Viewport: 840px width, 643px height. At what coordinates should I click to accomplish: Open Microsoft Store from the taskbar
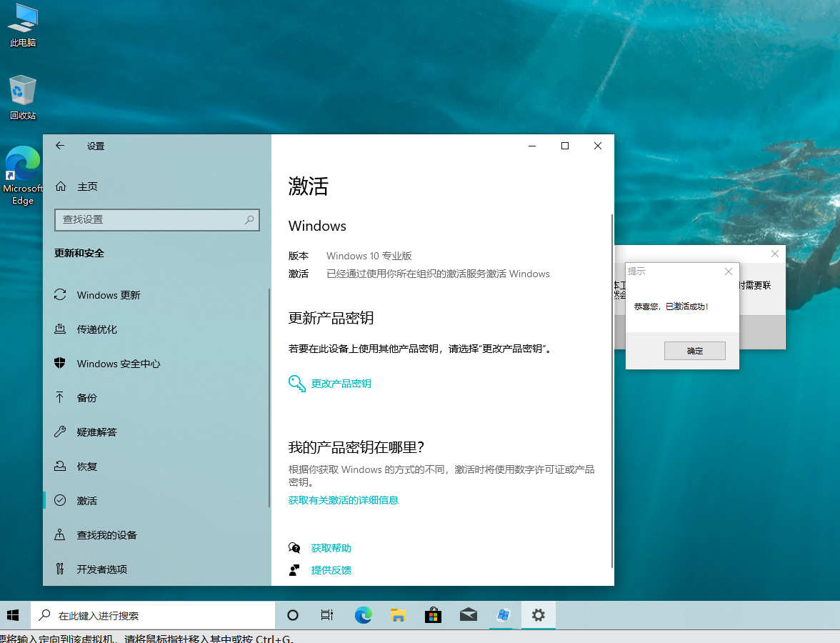(433, 615)
